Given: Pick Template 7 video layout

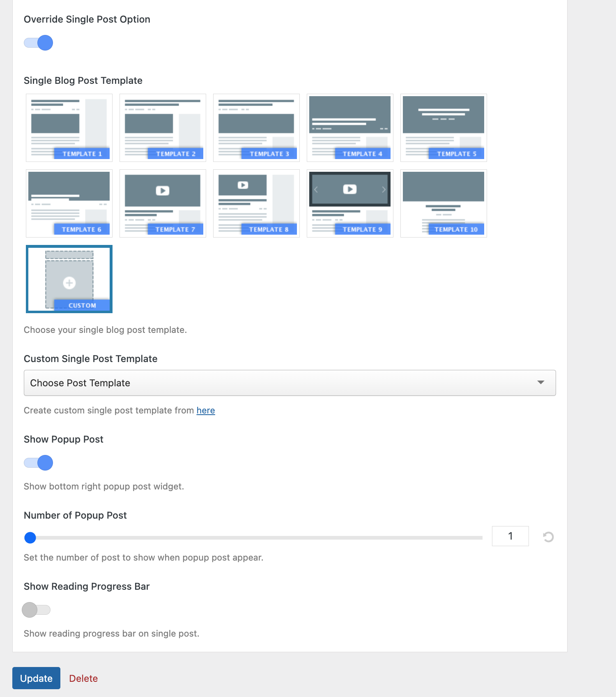Looking at the screenshot, I should pyautogui.click(x=163, y=203).
